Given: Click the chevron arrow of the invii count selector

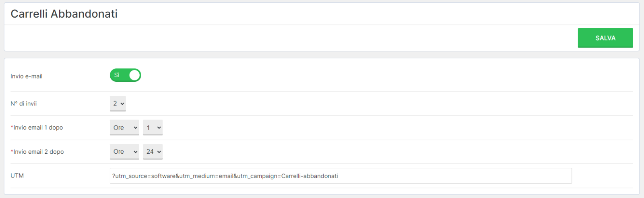Looking at the screenshot, I should pyautogui.click(x=122, y=104).
